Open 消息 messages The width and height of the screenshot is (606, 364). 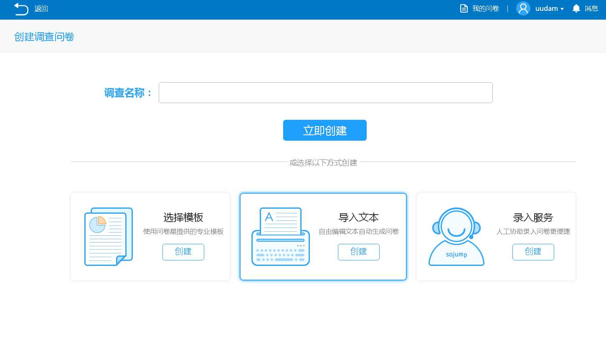[x=591, y=8]
